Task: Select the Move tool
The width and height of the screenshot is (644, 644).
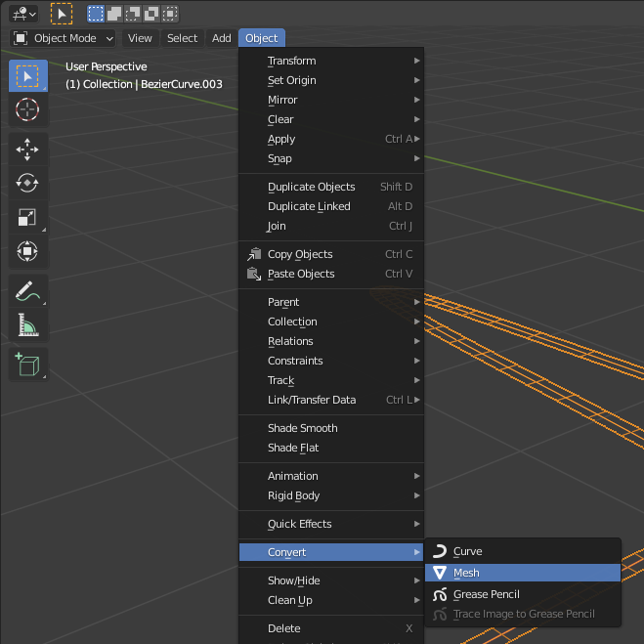Action: point(28,150)
